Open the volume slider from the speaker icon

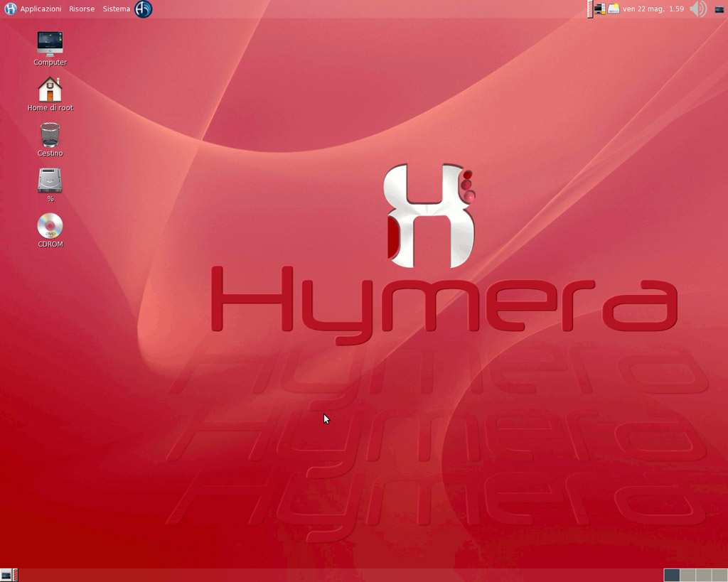tap(697, 9)
